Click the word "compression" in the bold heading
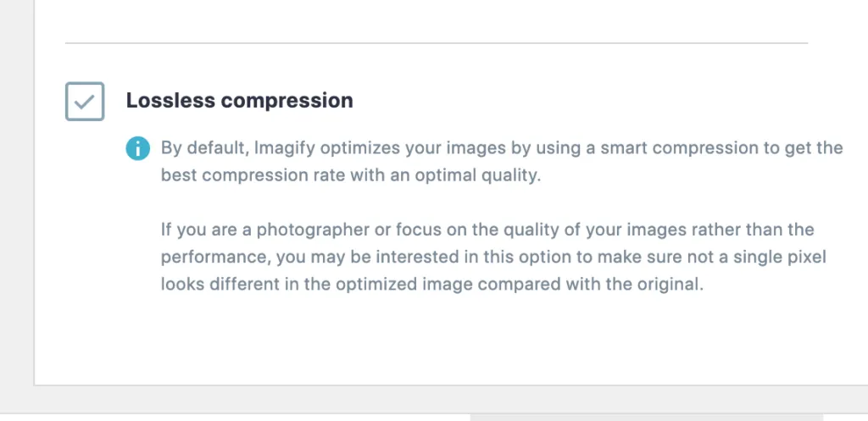This screenshot has height=421, width=868. coord(287,101)
